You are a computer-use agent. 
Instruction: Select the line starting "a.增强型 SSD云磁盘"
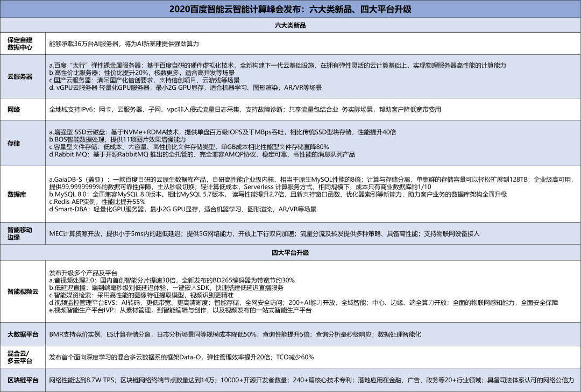tap(223, 132)
